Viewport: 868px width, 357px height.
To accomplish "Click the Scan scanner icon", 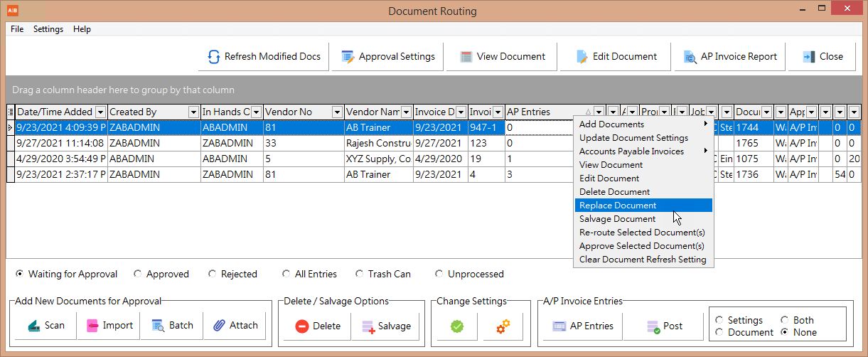I will 34,326.
